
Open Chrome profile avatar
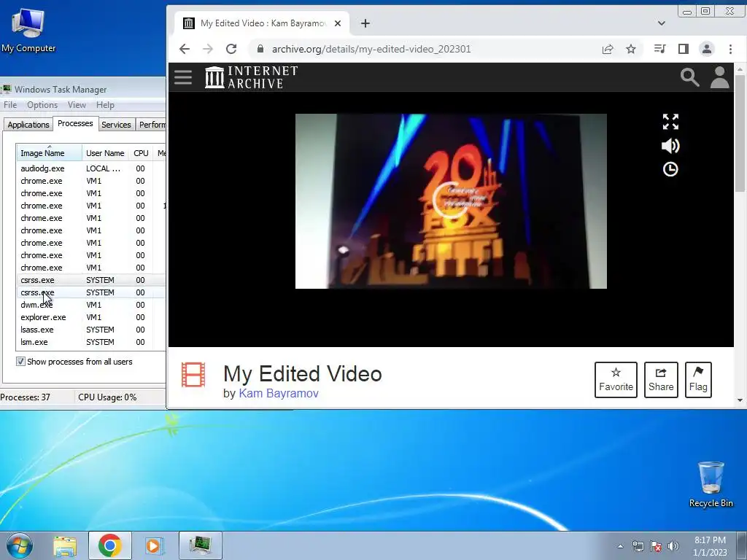[x=706, y=49]
